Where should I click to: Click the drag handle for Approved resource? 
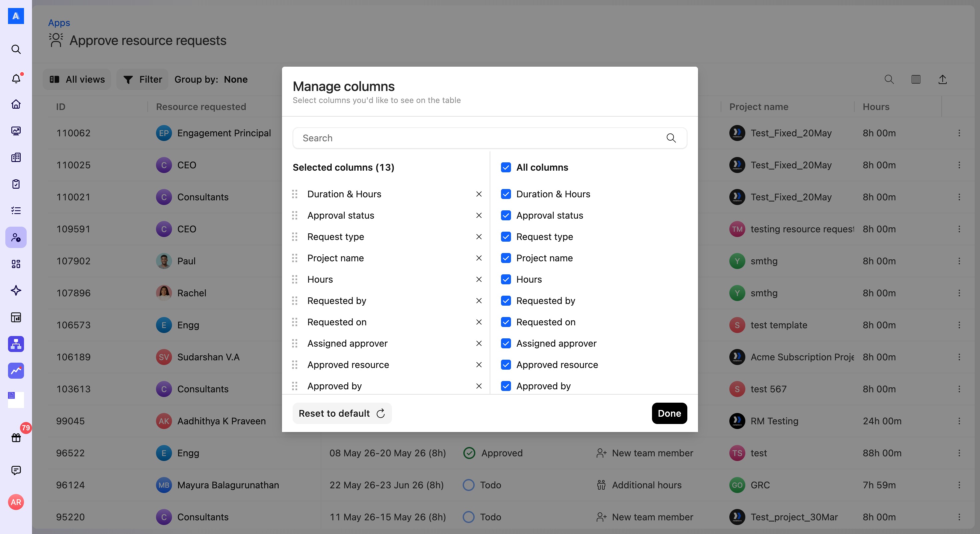[x=294, y=365]
